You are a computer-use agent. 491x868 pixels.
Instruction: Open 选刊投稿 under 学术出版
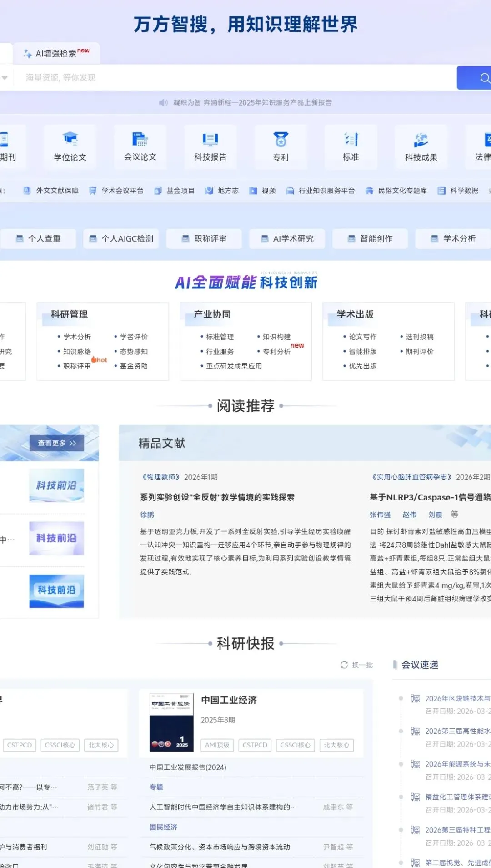420,337
